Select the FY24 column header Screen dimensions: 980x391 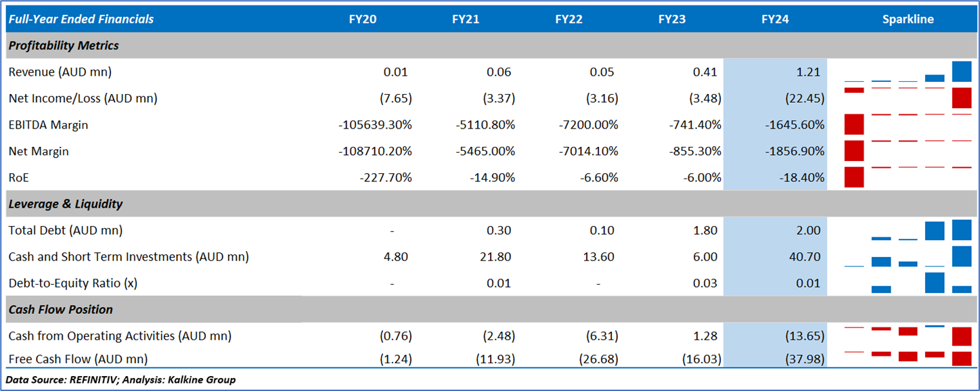click(x=774, y=19)
